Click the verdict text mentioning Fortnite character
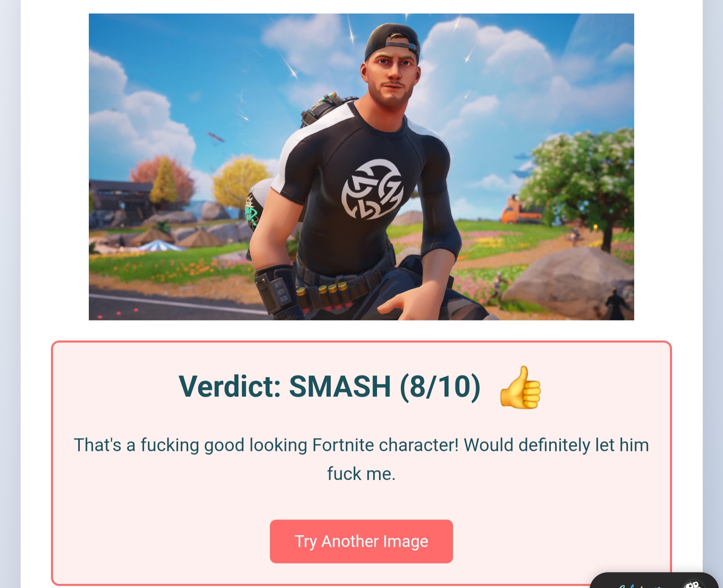The width and height of the screenshot is (723, 588). [361, 445]
